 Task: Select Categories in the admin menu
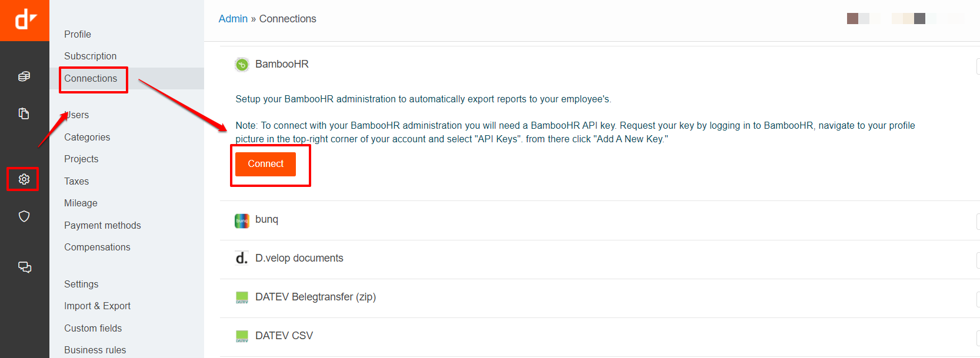pos(87,137)
